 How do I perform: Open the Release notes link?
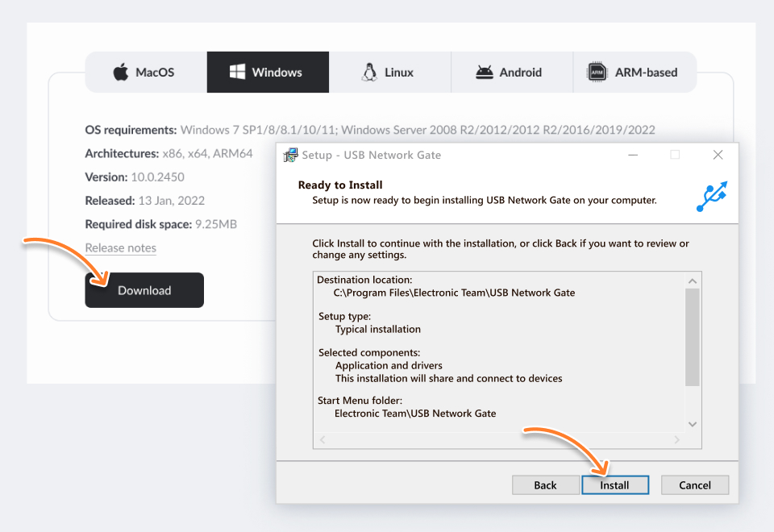point(121,247)
